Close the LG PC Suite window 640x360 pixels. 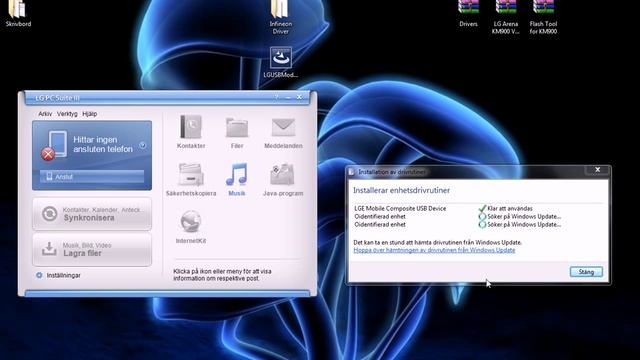[x=299, y=97]
